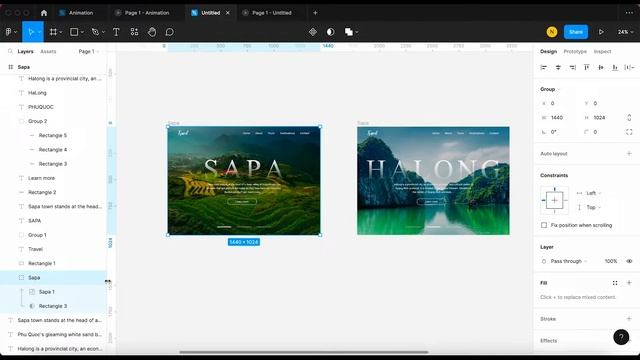The height and width of the screenshot is (360, 640).
Task: Click the user avatar N
Action: point(552,32)
